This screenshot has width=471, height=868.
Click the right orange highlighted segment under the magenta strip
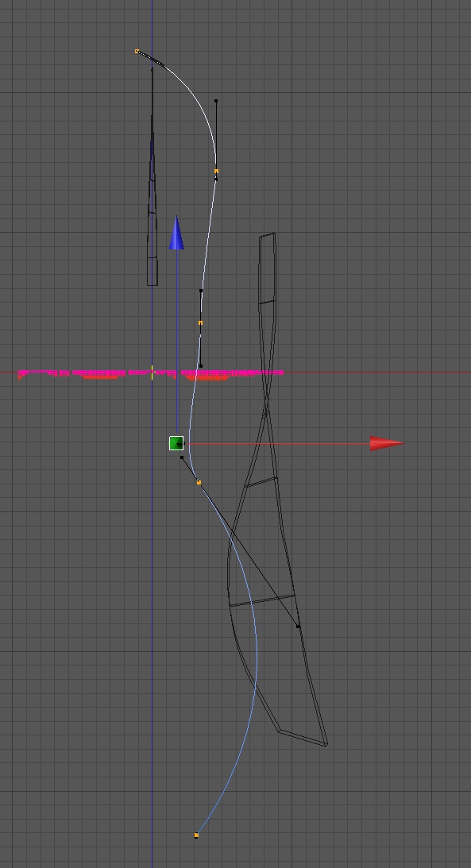click(x=207, y=379)
